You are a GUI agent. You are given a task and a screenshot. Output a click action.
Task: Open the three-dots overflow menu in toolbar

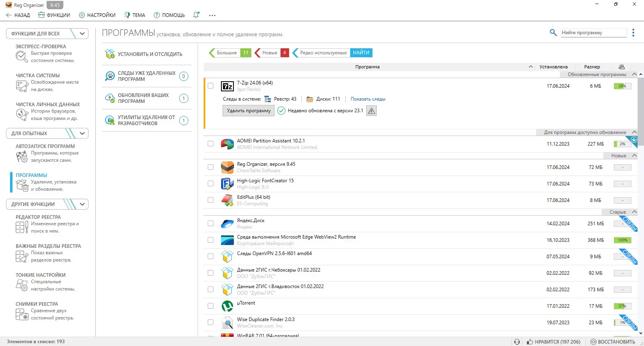tap(212, 15)
